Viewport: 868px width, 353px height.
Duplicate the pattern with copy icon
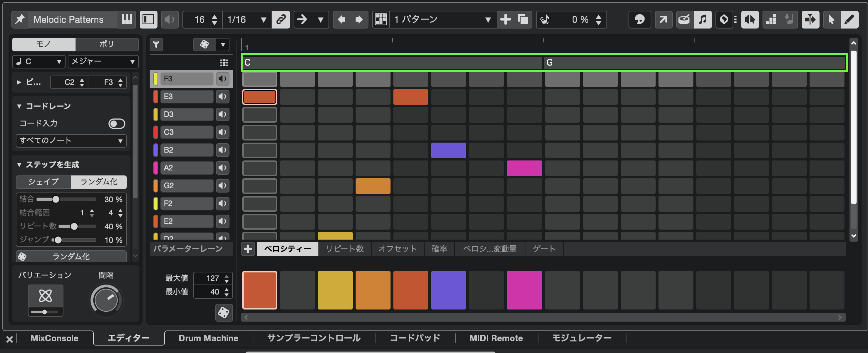coord(523,19)
